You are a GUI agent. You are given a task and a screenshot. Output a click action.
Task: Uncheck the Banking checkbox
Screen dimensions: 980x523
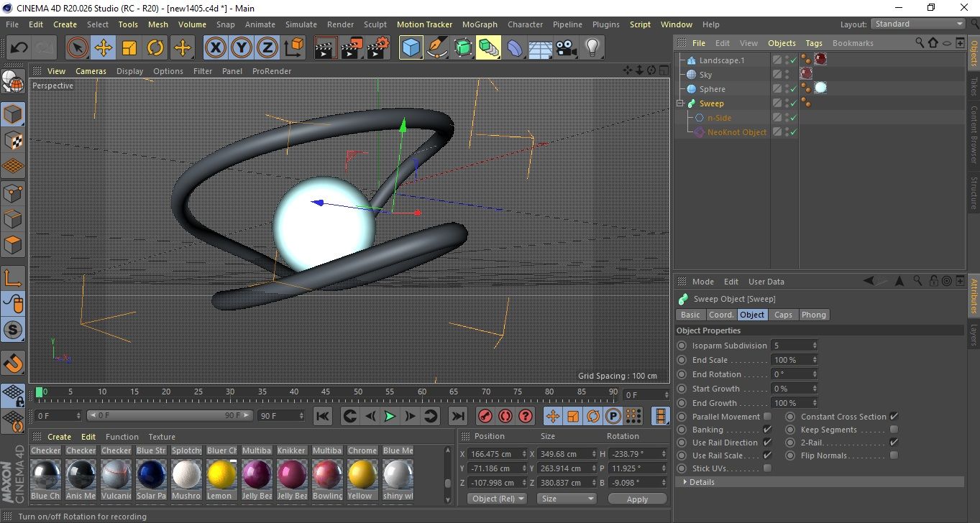767,430
